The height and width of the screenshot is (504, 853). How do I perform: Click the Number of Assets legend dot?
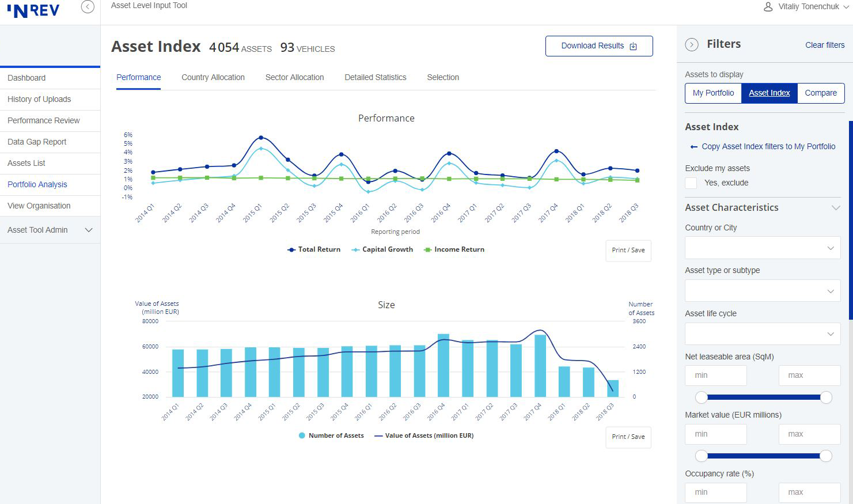[x=301, y=435]
